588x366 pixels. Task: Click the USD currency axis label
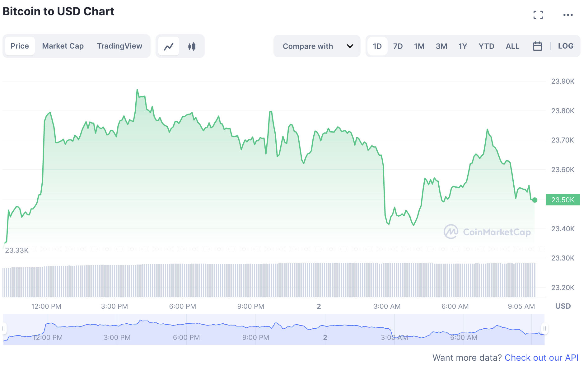pos(563,306)
